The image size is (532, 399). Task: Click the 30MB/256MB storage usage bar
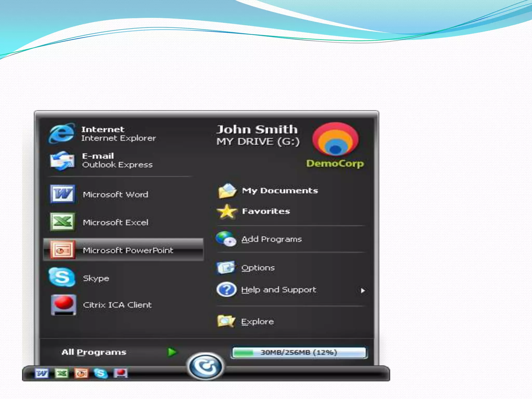299,353
